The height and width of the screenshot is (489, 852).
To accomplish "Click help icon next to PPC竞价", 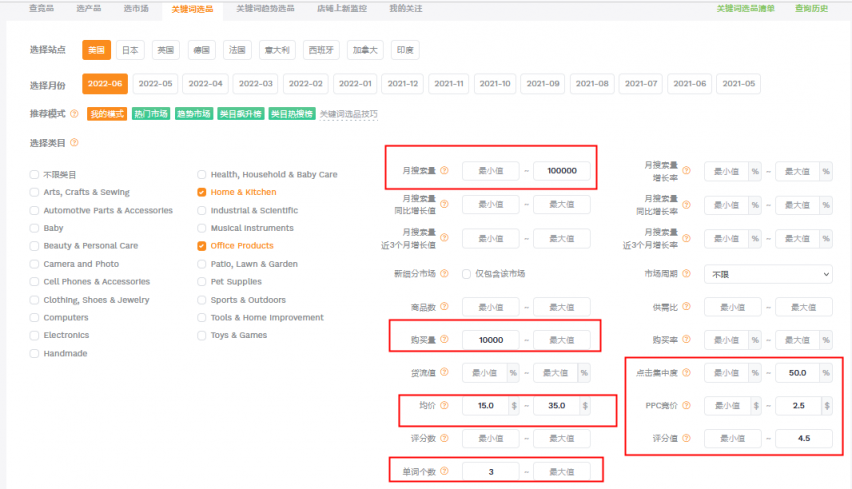I will pos(686,405).
